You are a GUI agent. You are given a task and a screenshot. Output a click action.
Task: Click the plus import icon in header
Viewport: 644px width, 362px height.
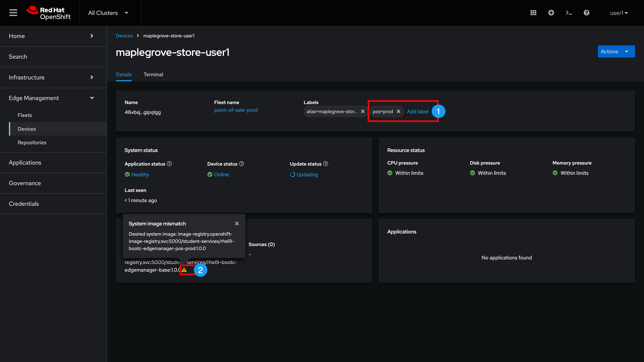tap(551, 13)
